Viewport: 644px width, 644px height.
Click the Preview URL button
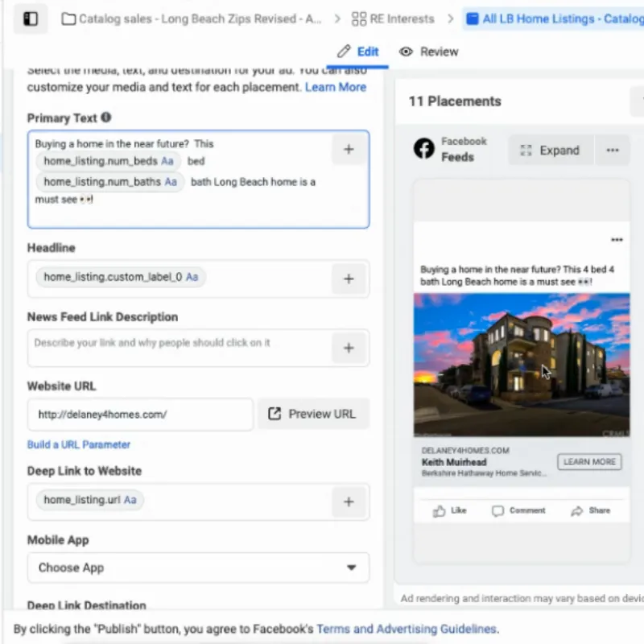pos(313,414)
